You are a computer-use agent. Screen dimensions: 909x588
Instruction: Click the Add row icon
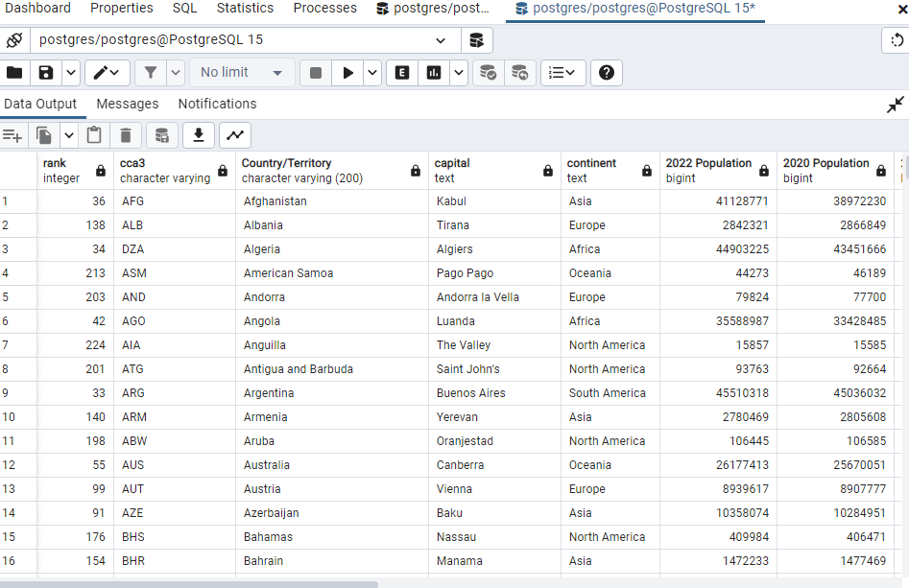12,135
